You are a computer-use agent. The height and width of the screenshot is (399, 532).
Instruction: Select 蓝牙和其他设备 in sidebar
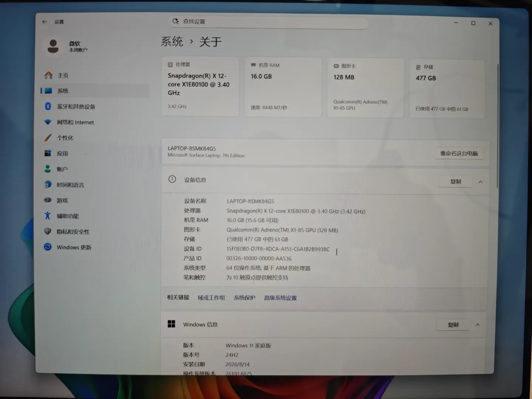pyautogui.click(x=95, y=106)
